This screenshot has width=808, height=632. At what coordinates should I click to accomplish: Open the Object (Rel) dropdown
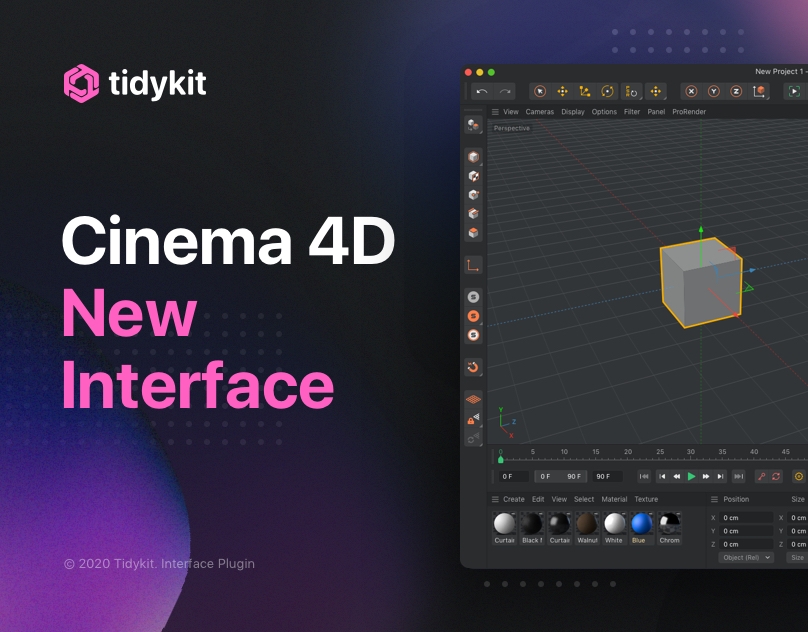[746, 558]
